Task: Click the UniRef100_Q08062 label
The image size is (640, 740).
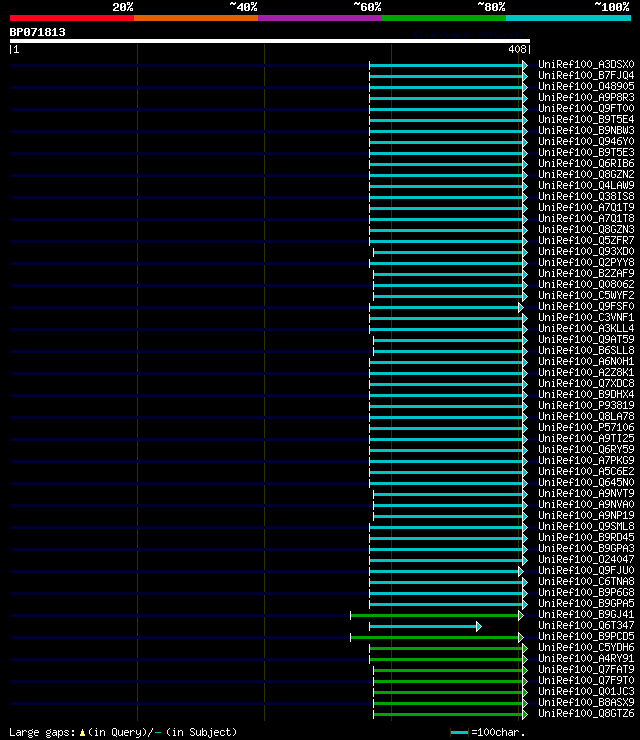Action: coord(586,285)
